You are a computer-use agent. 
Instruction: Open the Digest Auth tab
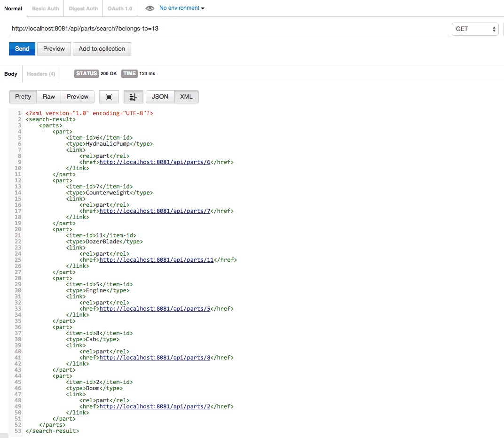pyautogui.click(x=83, y=8)
